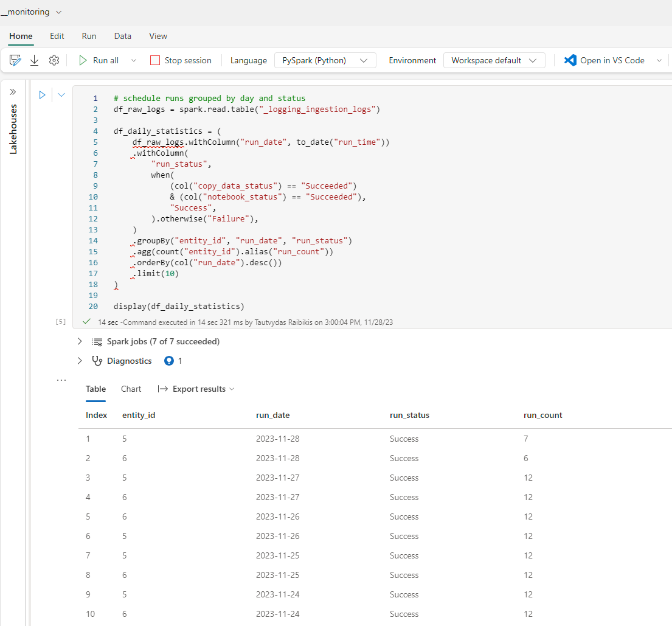Click the blue diagnostics lightbulb badge
Image resolution: width=672 pixels, height=626 pixels.
[169, 361]
